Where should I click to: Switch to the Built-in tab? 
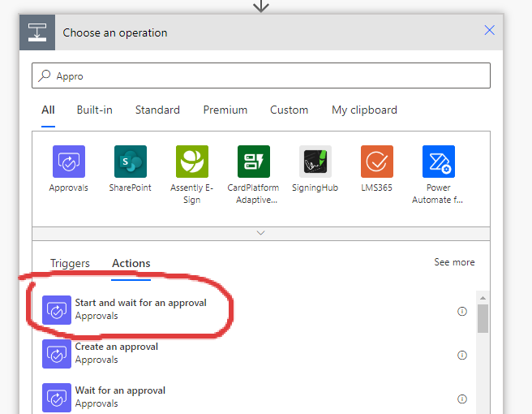(94, 110)
